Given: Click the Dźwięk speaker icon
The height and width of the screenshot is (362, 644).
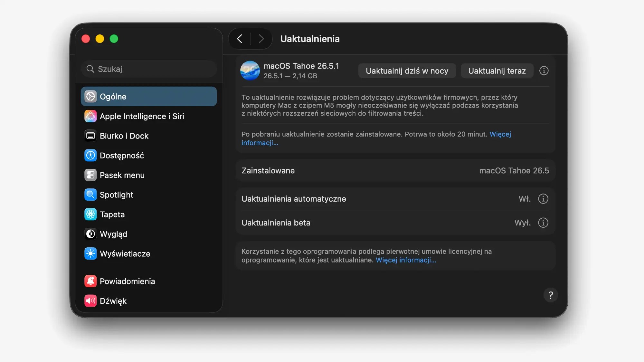Looking at the screenshot, I should click(x=90, y=301).
